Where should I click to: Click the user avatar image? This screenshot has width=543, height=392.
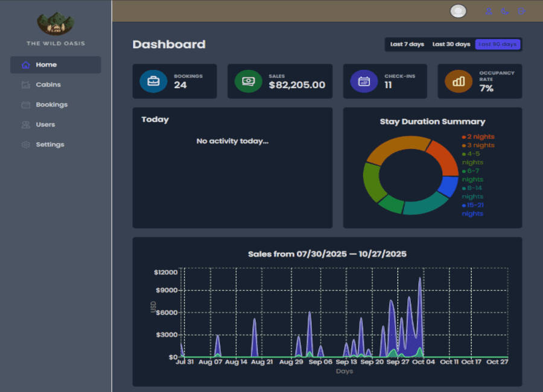[x=459, y=11]
